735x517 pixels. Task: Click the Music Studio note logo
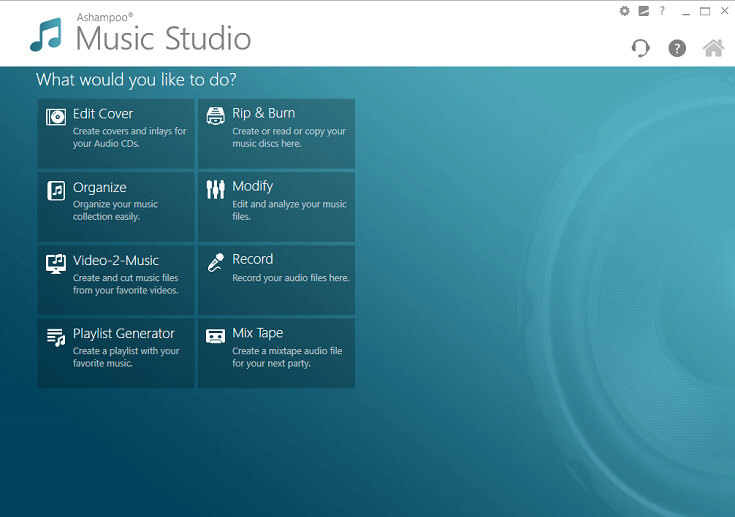(46, 35)
